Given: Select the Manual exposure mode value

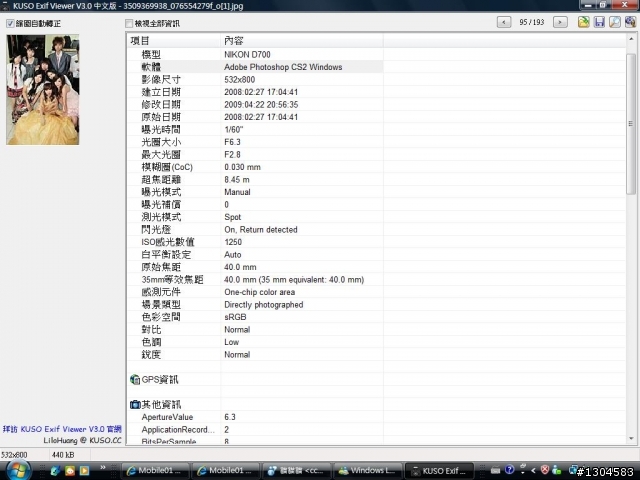Looking at the screenshot, I should point(237,192).
